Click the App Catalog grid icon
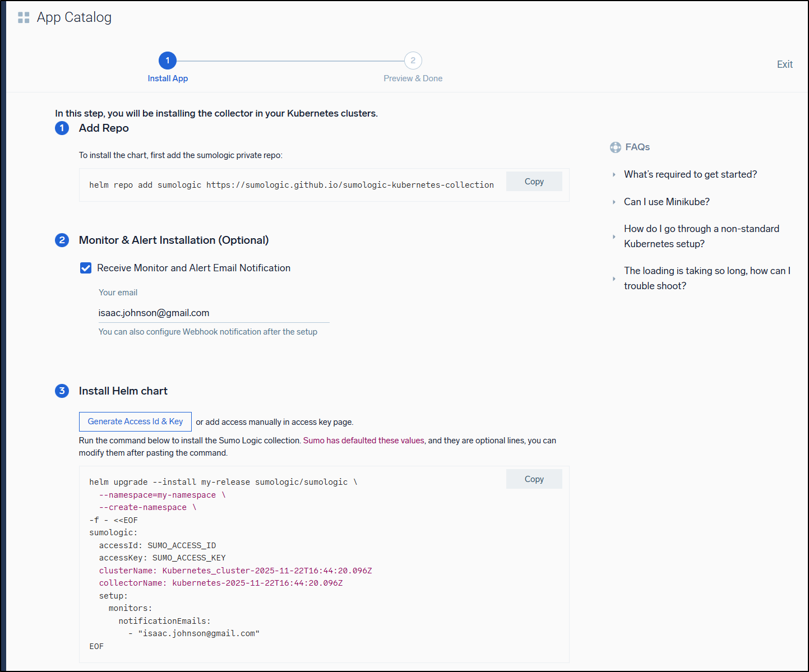 24,18
